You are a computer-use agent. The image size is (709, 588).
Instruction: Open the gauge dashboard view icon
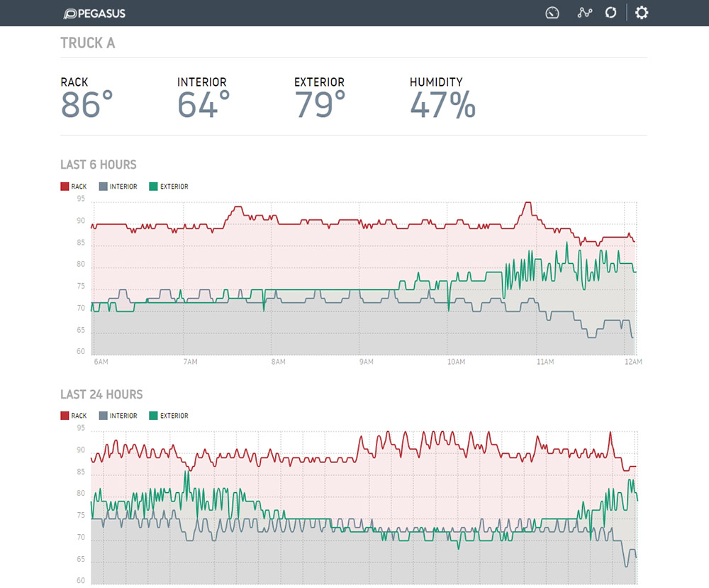point(552,13)
